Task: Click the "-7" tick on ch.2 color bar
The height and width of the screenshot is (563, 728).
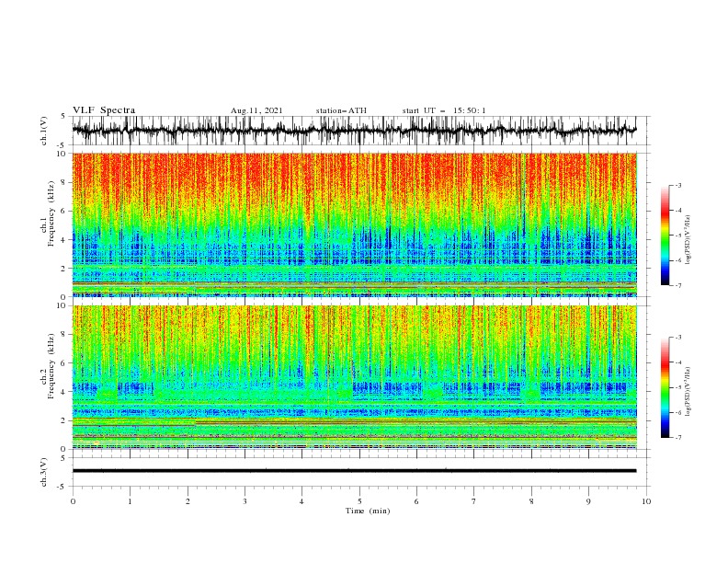Action: click(x=677, y=438)
